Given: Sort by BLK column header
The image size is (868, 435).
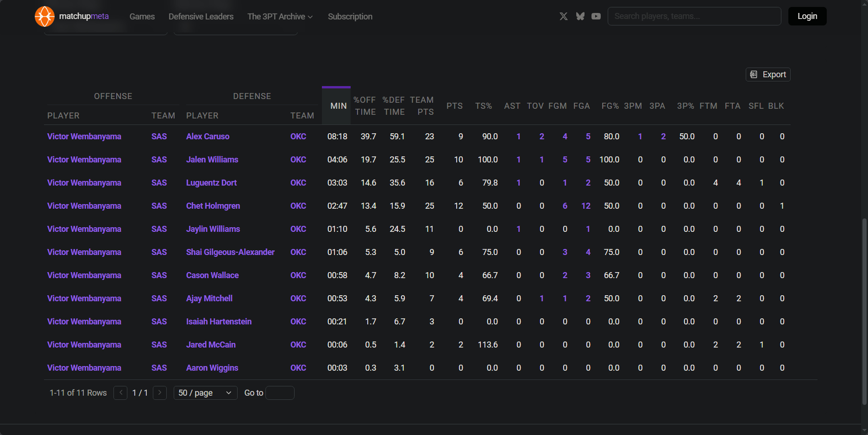Looking at the screenshot, I should 776,106.
